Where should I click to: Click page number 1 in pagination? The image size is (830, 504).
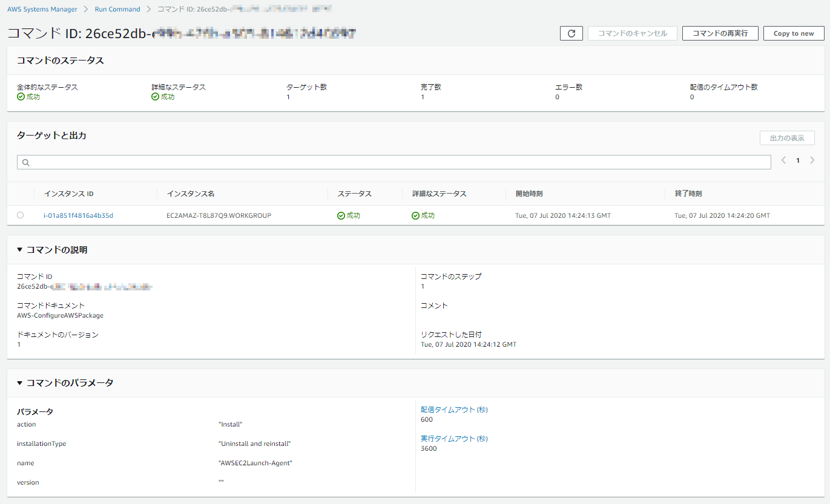coord(798,160)
